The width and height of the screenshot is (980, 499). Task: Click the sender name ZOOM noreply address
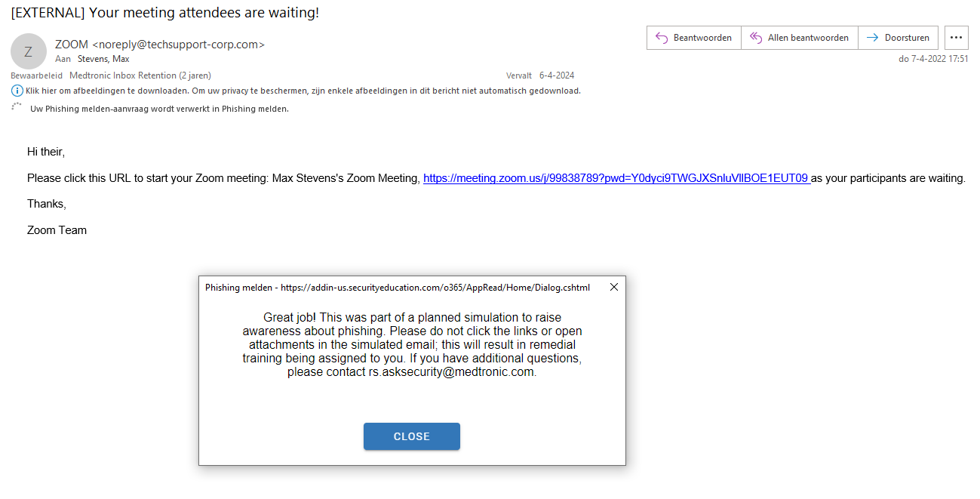[x=160, y=45]
